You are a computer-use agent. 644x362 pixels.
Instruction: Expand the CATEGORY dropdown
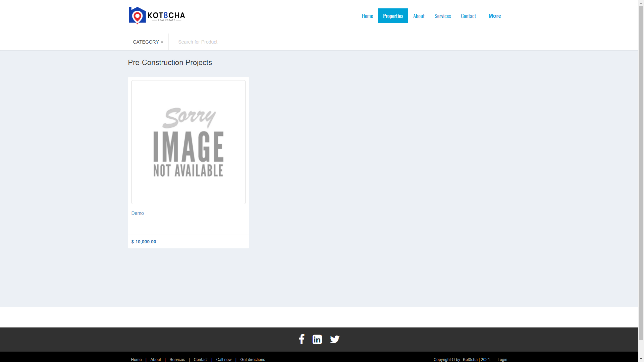click(148, 42)
